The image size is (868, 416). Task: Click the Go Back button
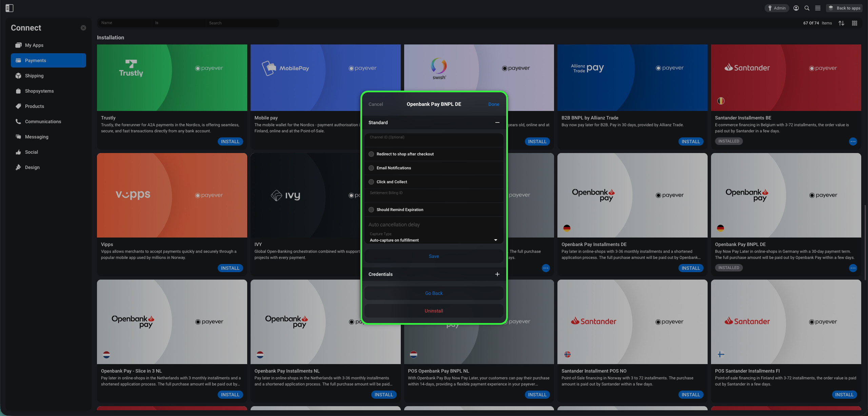tap(434, 293)
